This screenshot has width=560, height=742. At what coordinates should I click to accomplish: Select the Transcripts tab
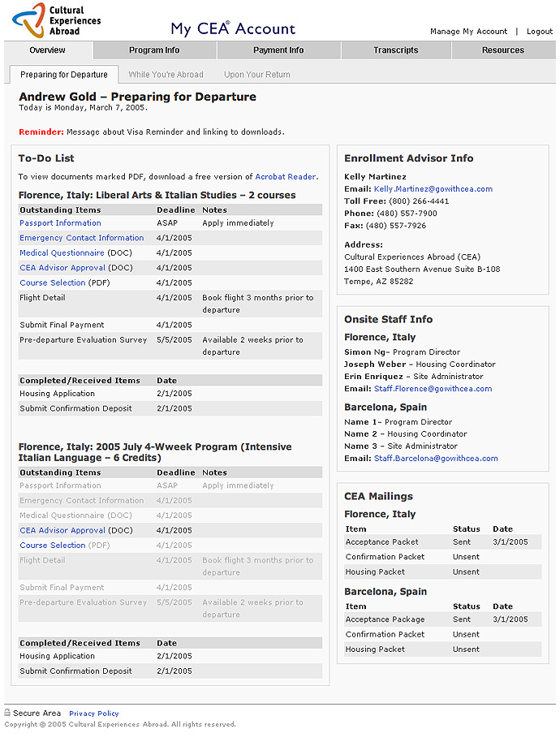pos(396,50)
